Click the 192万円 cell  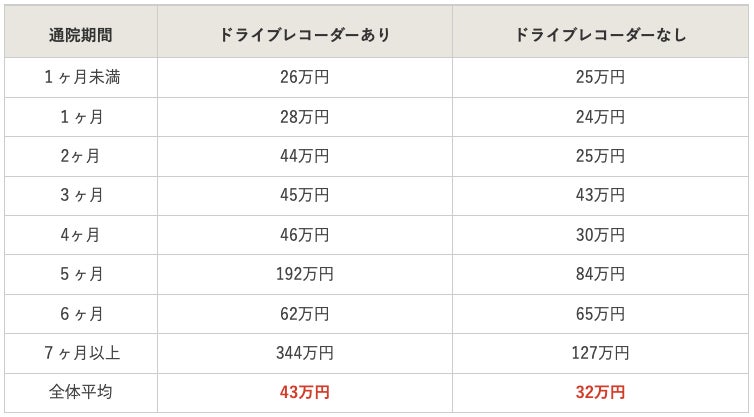tap(305, 274)
